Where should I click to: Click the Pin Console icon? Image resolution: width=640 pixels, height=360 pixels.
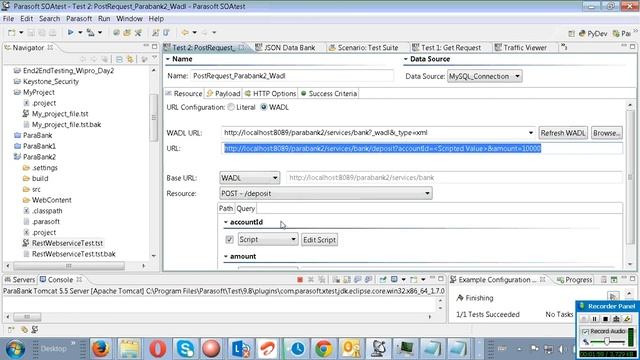point(382,280)
